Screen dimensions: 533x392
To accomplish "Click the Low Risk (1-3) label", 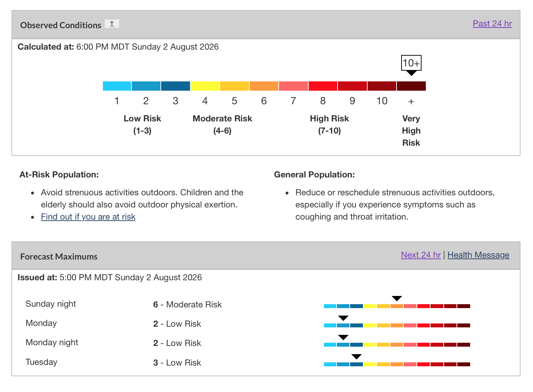I will 142,125.
